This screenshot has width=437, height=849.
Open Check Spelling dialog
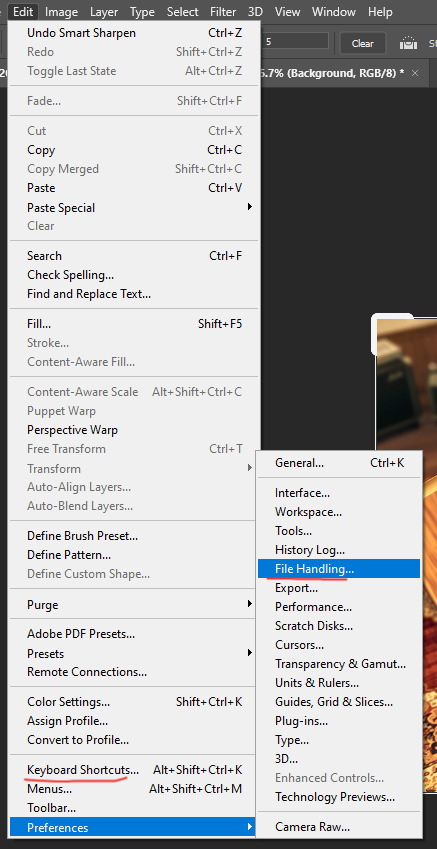(x=134, y=275)
